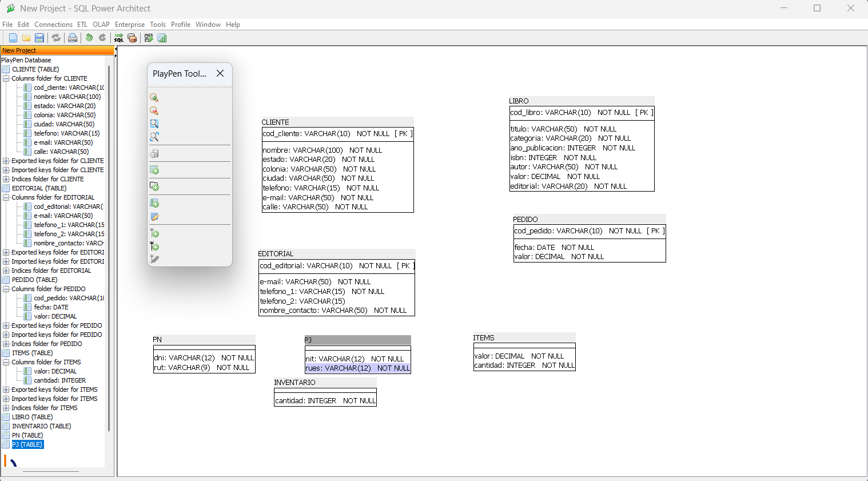Select Zoom Out in PlayPen tools
This screenshot has height=481, width=868.
[x=154, y=111]
